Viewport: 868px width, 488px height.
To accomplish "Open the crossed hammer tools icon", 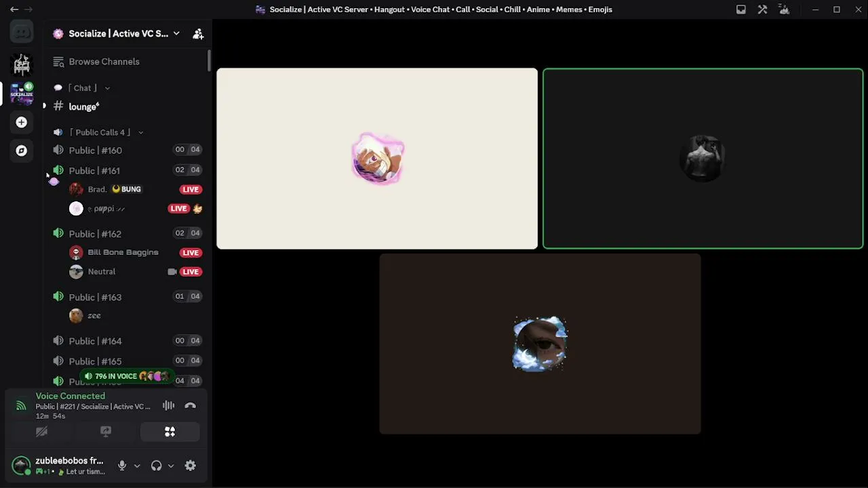I will pyautogui.click(x=763, y=9).
